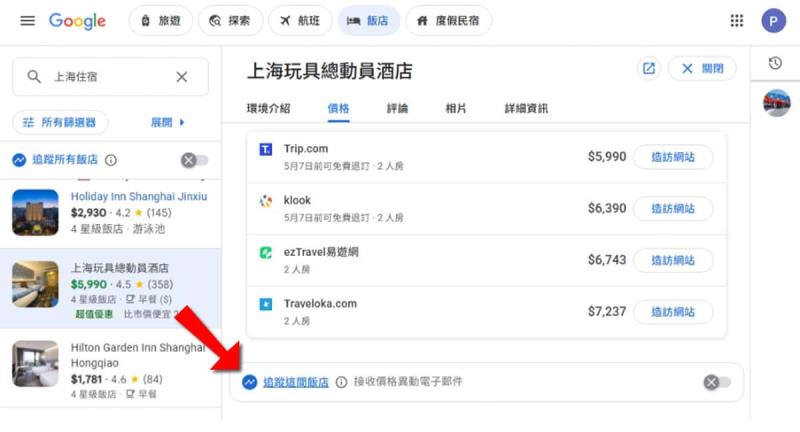Focus the 上海住宿 search field
Viewport: 800px width, 432px height.
pyautogui.click(x=110, y=77)
